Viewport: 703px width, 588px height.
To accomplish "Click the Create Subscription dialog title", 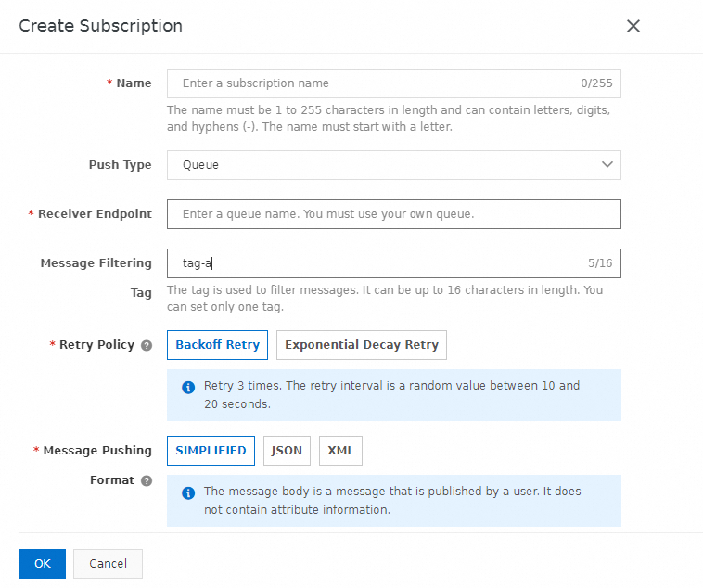I will coord(101,26).
